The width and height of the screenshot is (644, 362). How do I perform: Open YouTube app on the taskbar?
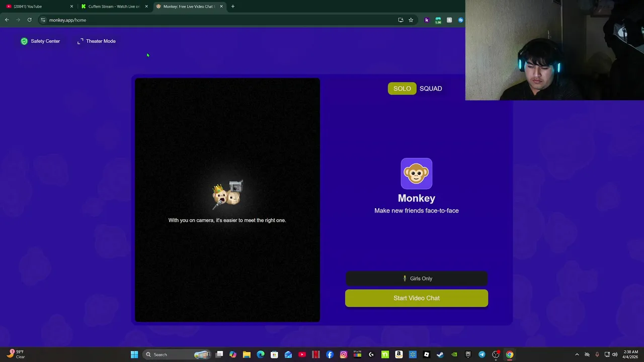click(x=302, y=354)
